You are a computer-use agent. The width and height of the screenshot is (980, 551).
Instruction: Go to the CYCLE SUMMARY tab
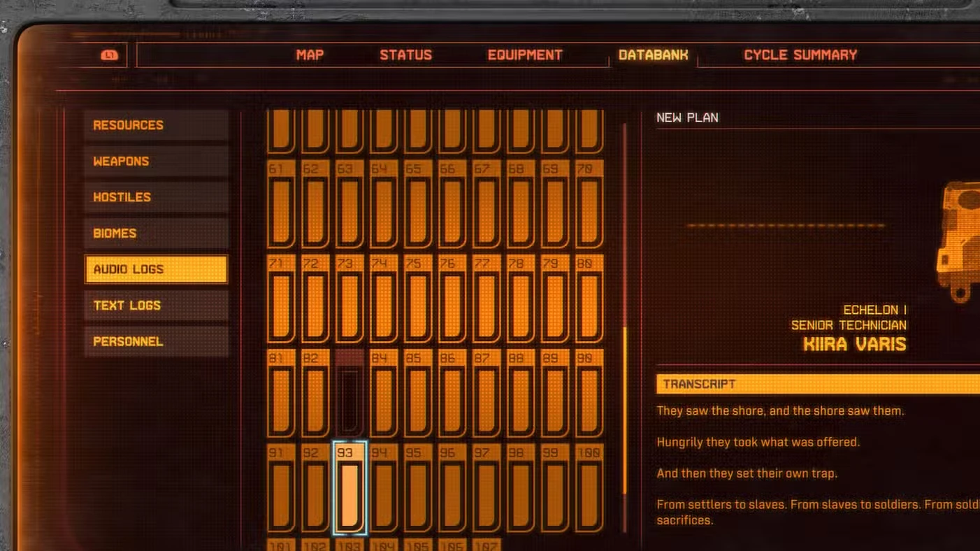[x=800, y=55]
